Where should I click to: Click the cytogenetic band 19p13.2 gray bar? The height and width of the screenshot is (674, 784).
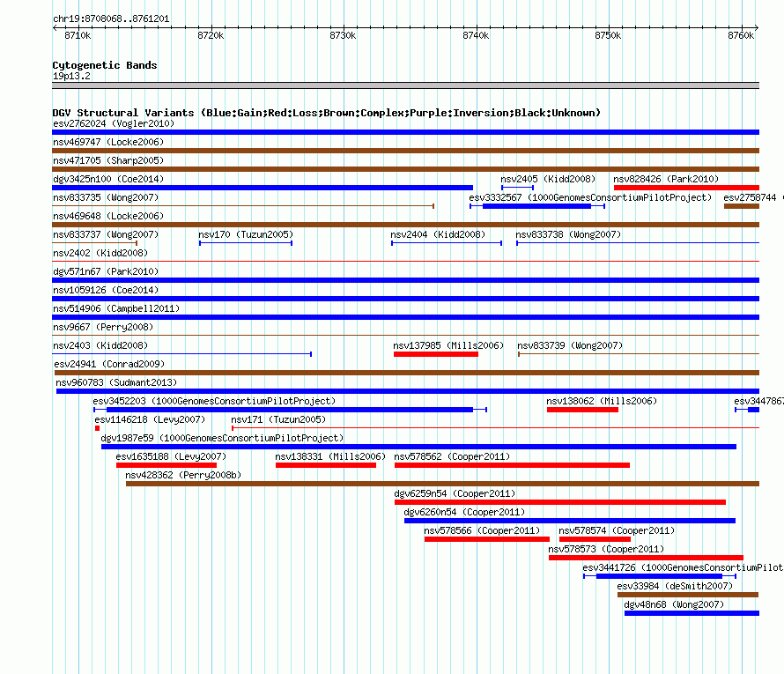tap(405, 85)
